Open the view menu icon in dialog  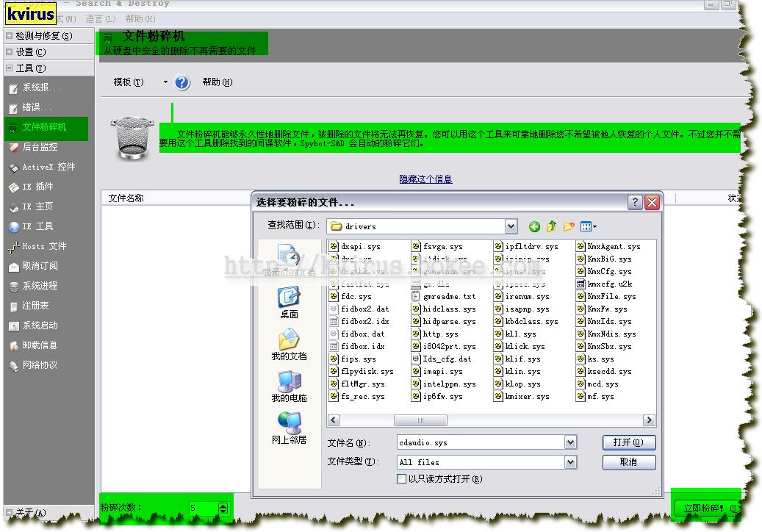[588, 226]
